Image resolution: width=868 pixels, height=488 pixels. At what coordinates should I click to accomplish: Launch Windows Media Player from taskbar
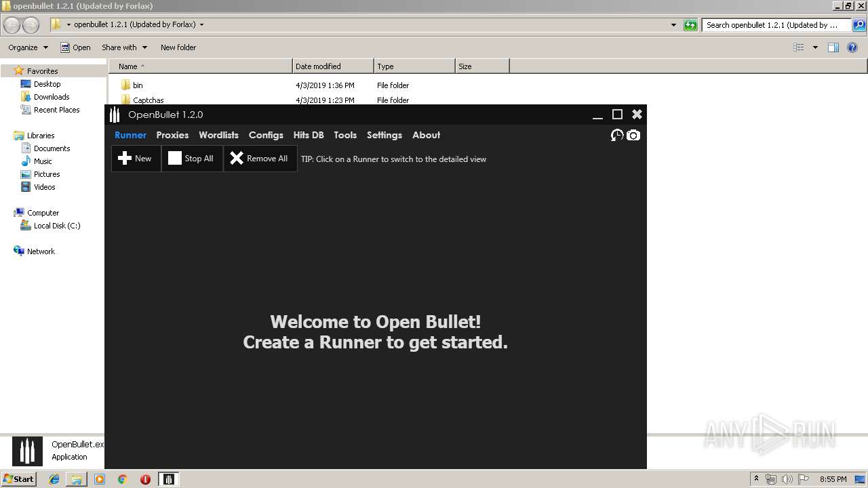[x=100, y=479]
